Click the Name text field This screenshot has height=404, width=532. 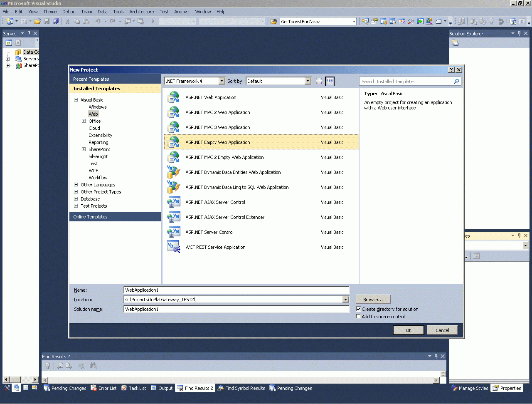click(x=236, y=290)
